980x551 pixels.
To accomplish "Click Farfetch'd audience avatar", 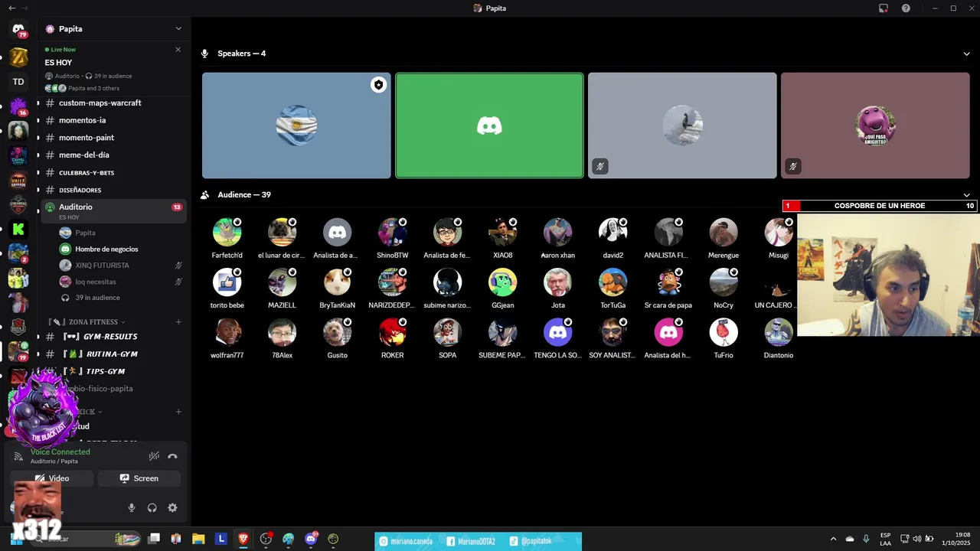I will click(x=227, y=233).
